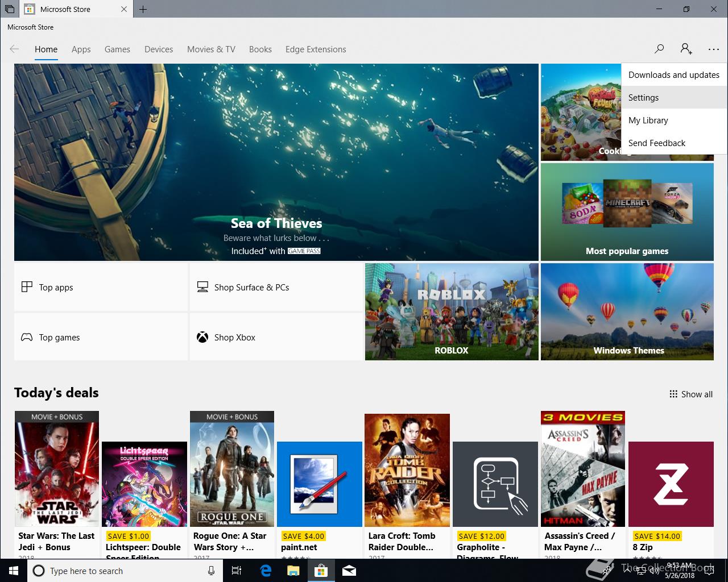Screen dimensions: 728x582
Task: Open My Library from the menu
Action: tap(674, 120)
